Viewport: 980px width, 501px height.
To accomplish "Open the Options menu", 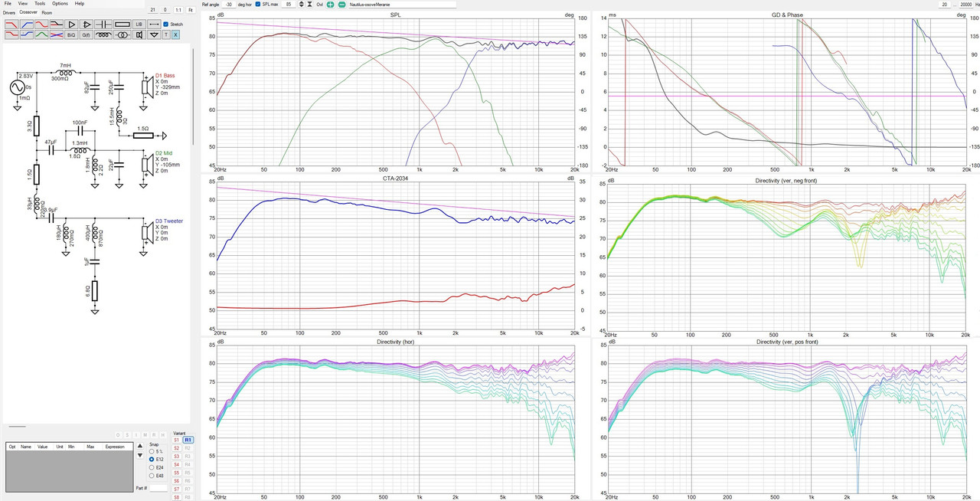I will pos(60,4).
